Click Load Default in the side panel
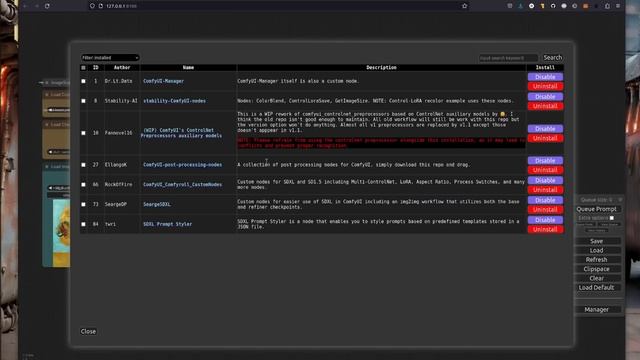 tap(596, 287)
